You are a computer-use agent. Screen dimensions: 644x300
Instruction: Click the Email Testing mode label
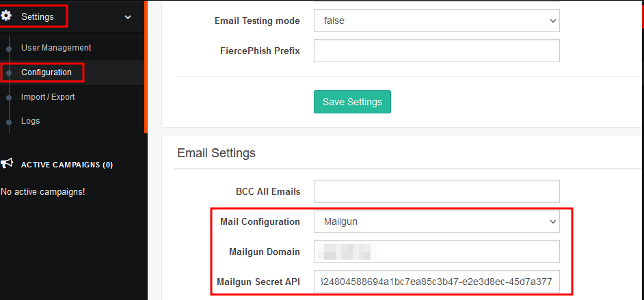(x=257, y=21)
